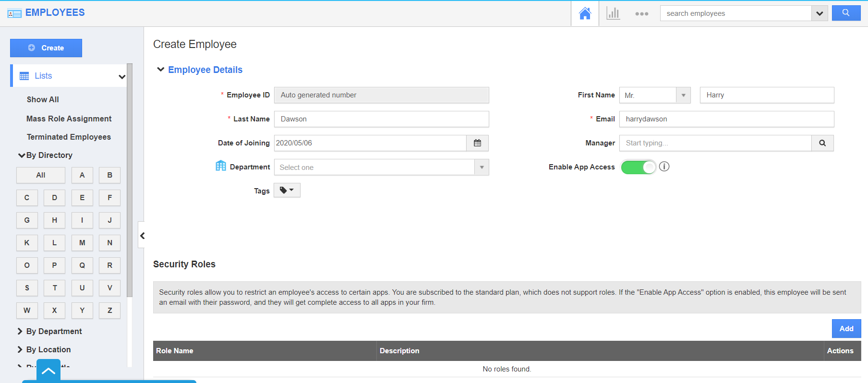868x383 pixels.
Task: Open the reports bar chart icon
Action: click(613, 13)
